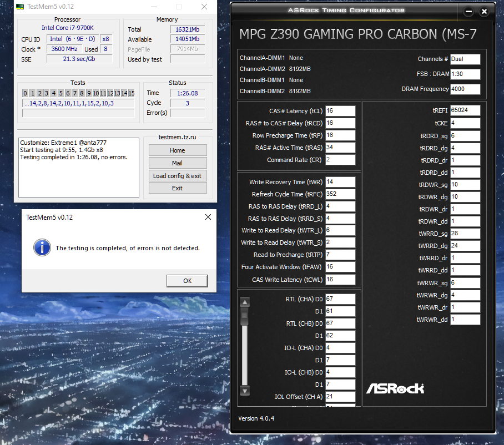Minimize the ASRock Timing Configurator window

click(468, 12)
